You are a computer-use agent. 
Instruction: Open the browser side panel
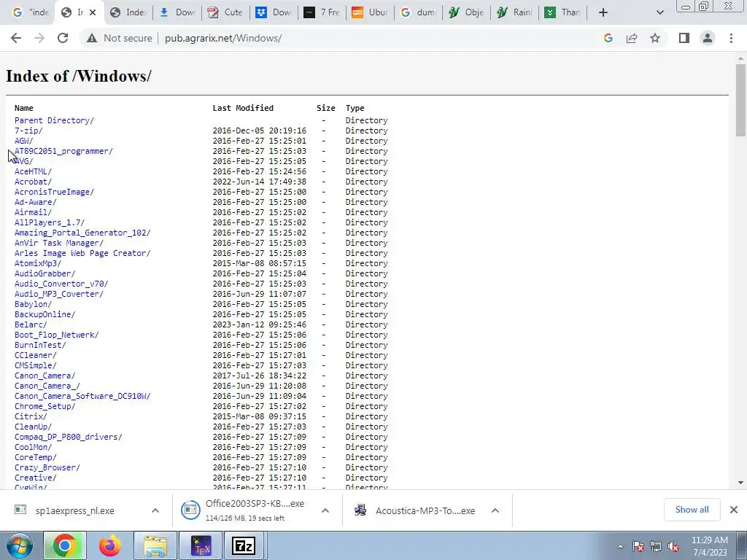point(684,38)
